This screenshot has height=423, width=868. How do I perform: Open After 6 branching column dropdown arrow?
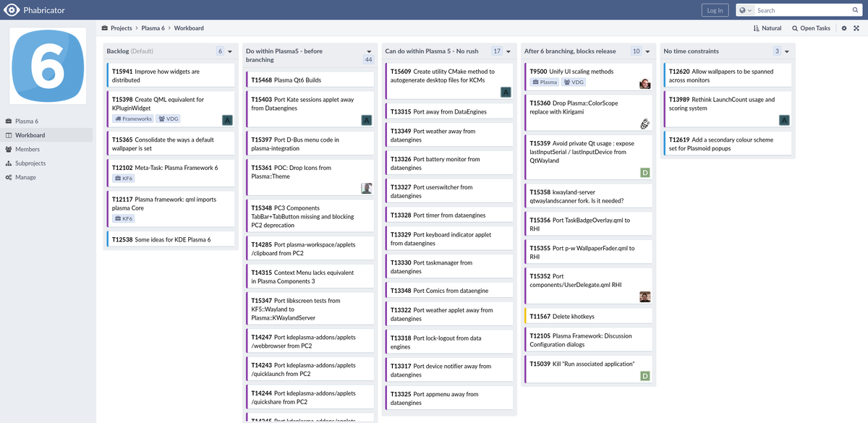point(648,51)
